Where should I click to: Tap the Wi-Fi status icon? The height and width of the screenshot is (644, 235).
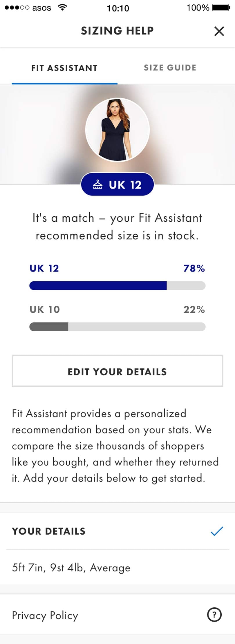[62, 7]
